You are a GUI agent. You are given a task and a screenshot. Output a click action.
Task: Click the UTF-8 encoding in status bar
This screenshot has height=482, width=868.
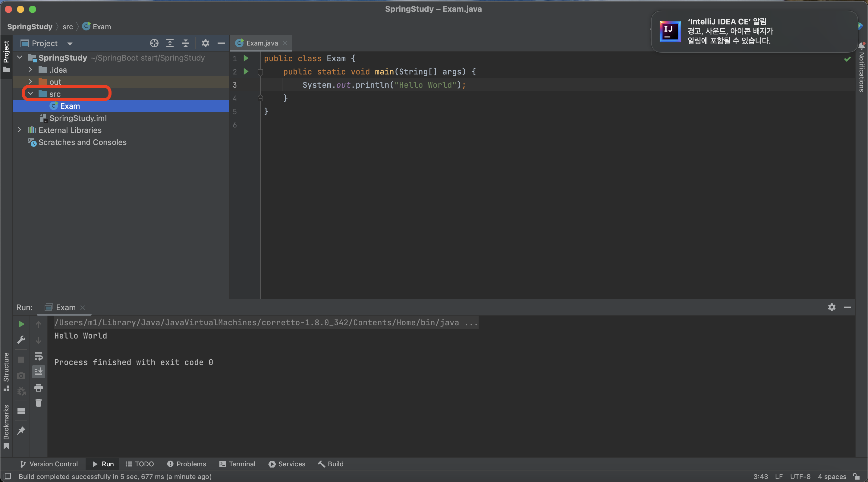(800, 476)
